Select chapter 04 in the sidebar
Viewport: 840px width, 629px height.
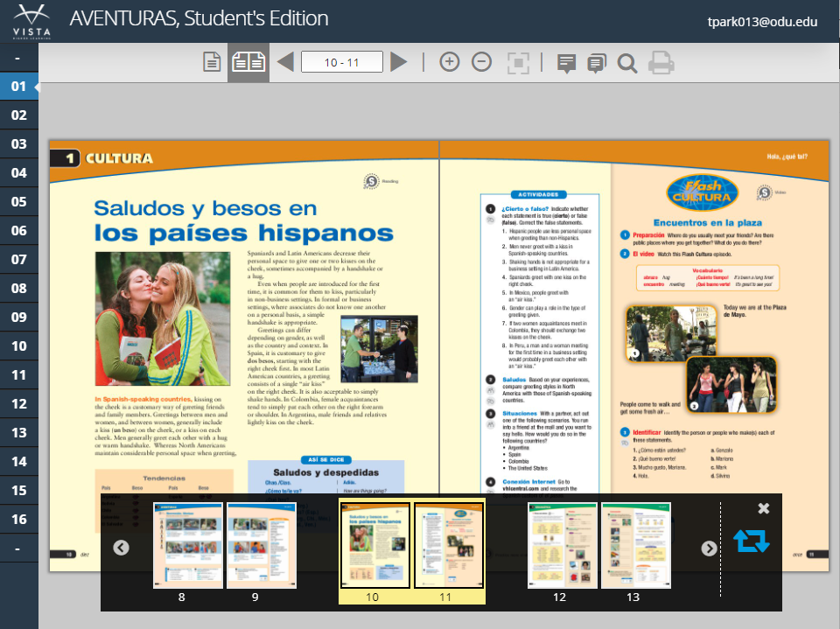[x=19, y=173]
